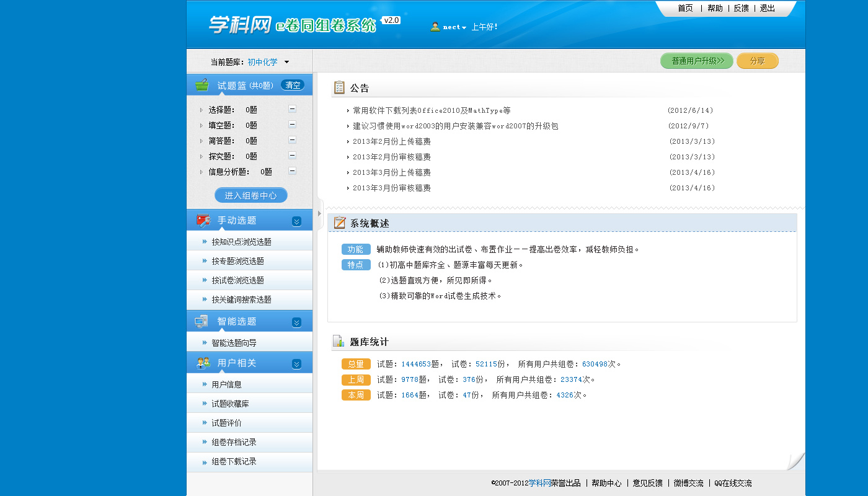This screenshot has height=496, width=868.
Task: Open 反馈 in top navigation
Action: tap(741, 8)
